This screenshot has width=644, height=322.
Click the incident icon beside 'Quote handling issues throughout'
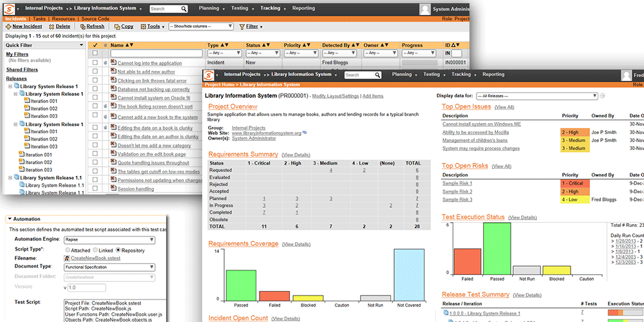click(113, 162)
